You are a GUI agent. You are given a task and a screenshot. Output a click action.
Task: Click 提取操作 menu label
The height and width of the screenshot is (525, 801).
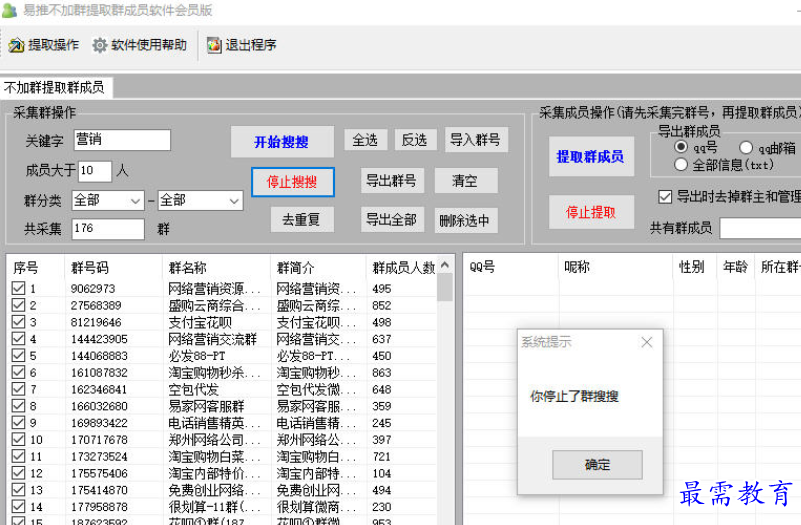pos(53,45)
